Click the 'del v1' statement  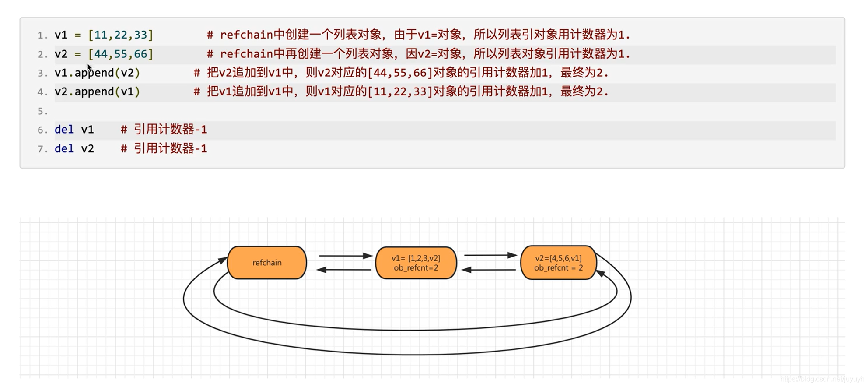point(74,130)
